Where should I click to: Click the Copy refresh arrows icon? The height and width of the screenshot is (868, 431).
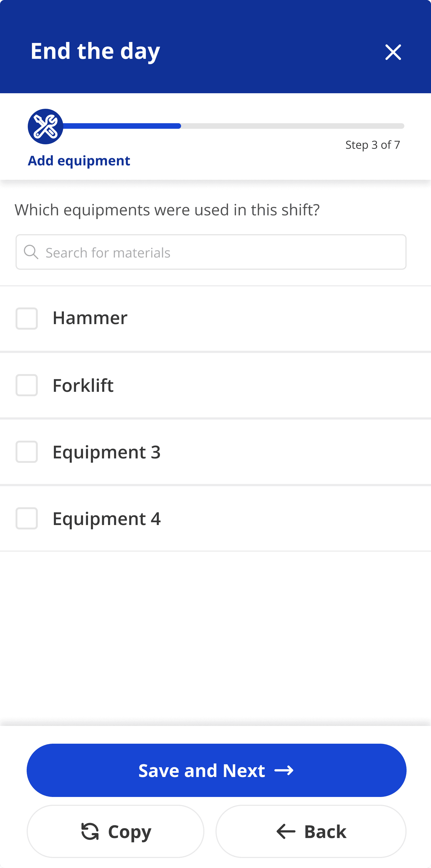coord(90,831)
